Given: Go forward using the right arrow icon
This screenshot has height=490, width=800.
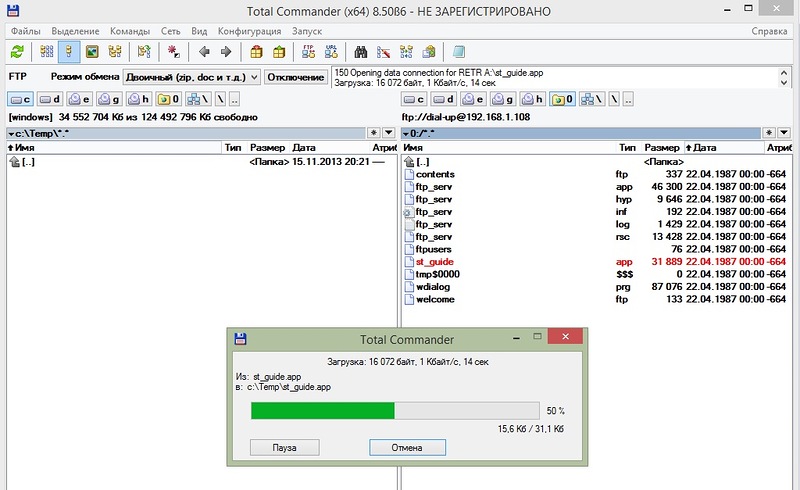Looking at the screenshot, I should pyautogui.click(x=226, y=52).
